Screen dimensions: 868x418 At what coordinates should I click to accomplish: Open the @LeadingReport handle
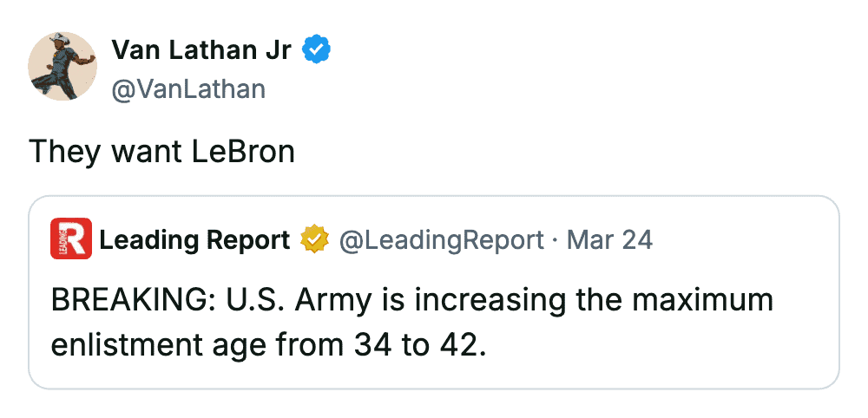point(440,240)
